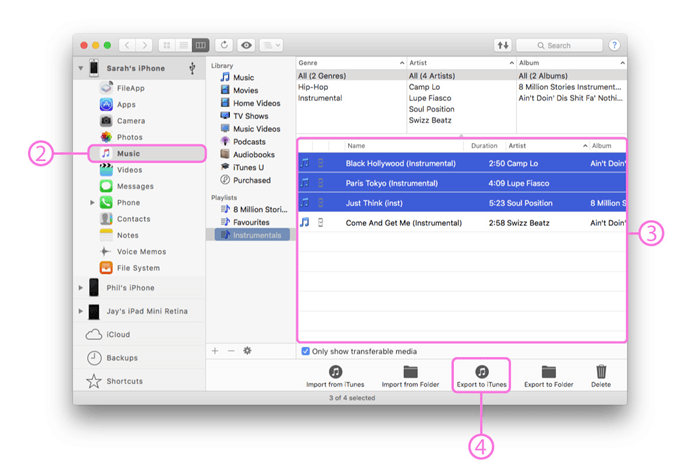Sort track list by Artist column
The width and height of the screenshot is (700, 467).
(547, 146)
